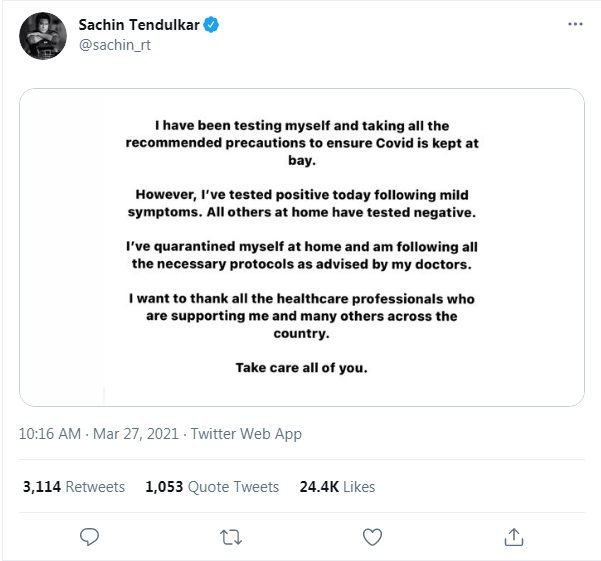This screenshot has width=601, height=561.
Task: Click the Twitter Web App source link
Action: 246,434
